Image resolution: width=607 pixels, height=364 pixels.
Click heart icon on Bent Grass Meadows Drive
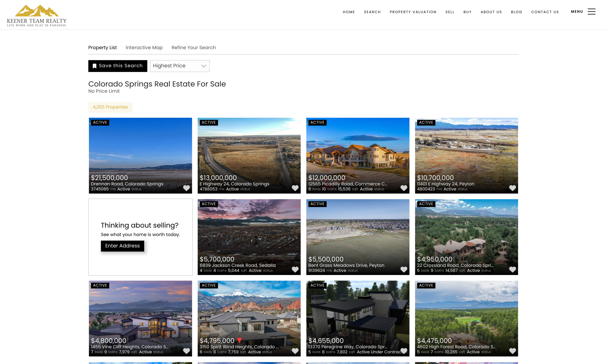coord(404,269)
